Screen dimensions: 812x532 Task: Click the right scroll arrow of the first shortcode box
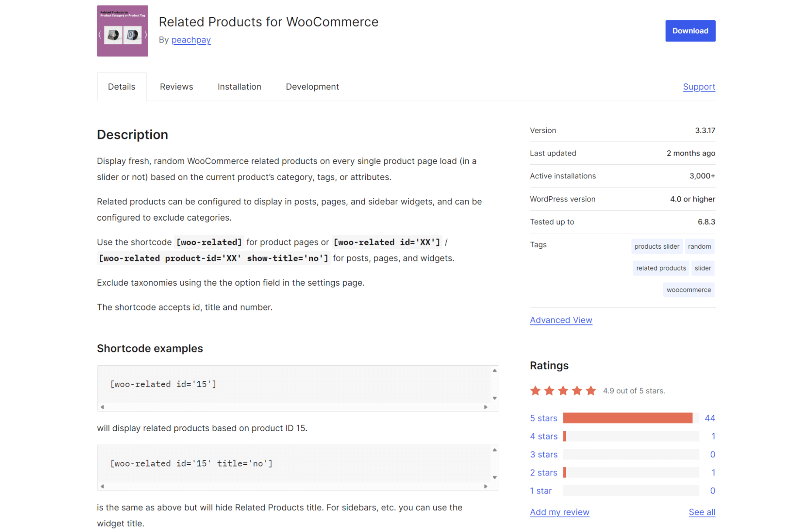point(486,406)
